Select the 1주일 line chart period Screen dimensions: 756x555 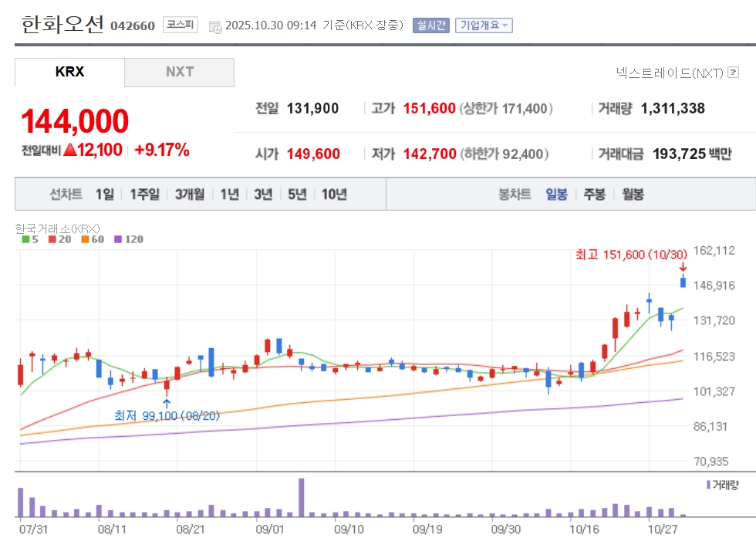[145, 194]
